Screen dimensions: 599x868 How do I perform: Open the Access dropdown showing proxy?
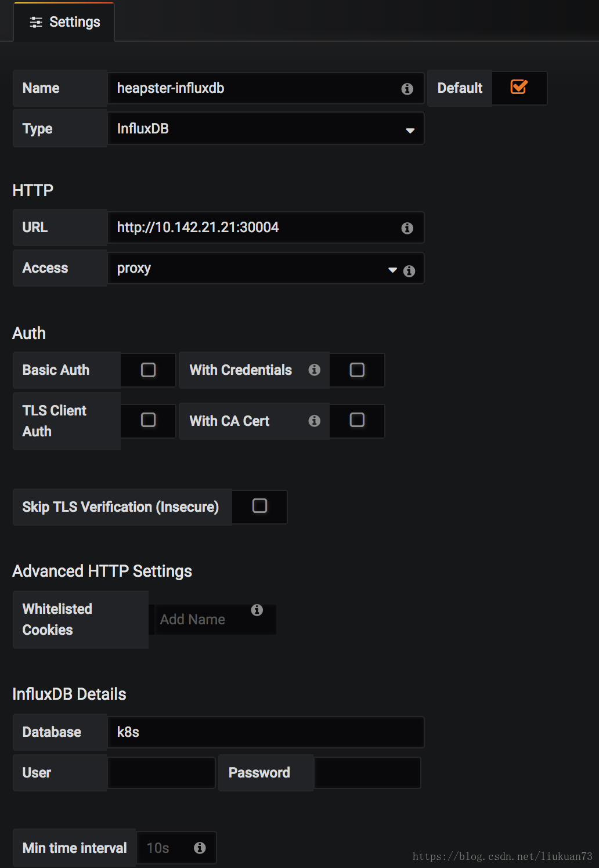(x=266, y=268)
